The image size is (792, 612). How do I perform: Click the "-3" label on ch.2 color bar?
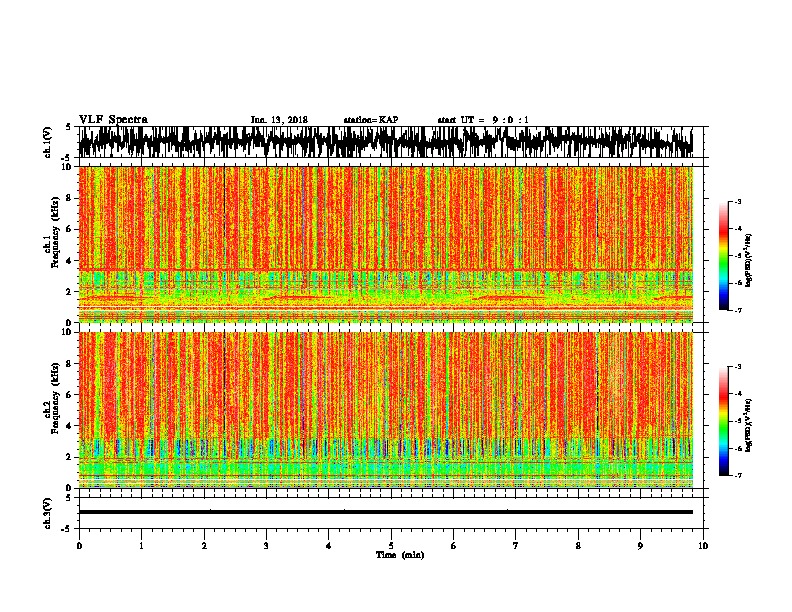coord(738,367)
